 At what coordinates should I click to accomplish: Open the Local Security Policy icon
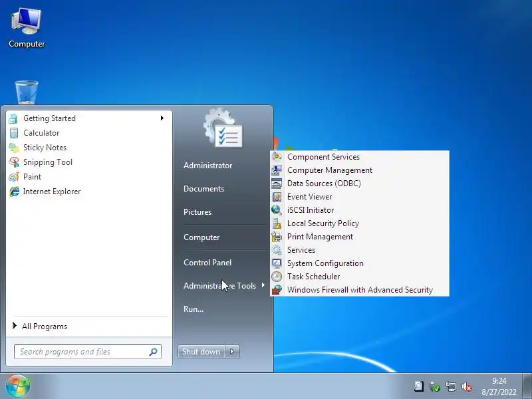point(277,223)
